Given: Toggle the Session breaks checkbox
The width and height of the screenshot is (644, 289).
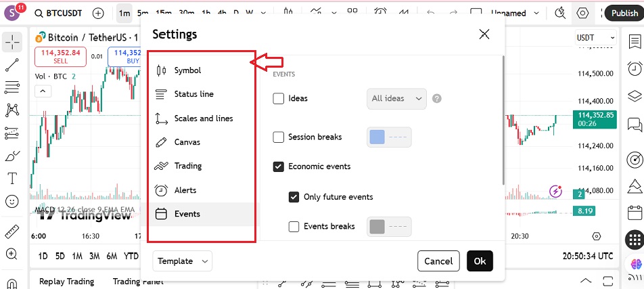Looking at the screenshot, I should click(279, 137).
